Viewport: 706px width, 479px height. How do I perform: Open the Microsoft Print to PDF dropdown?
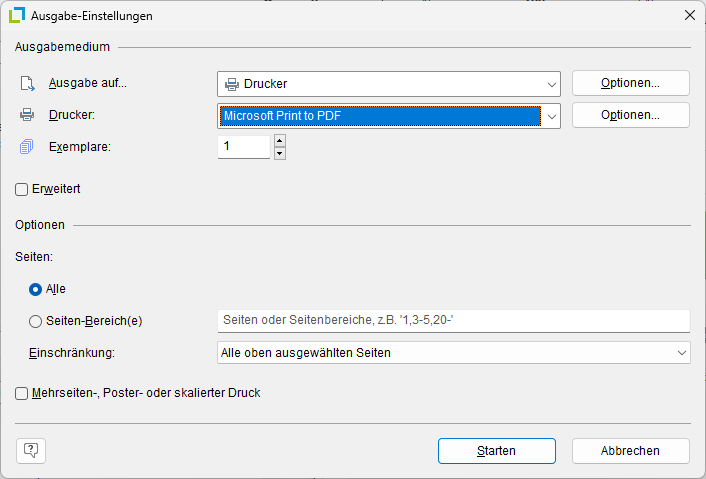tap(551, 116)
